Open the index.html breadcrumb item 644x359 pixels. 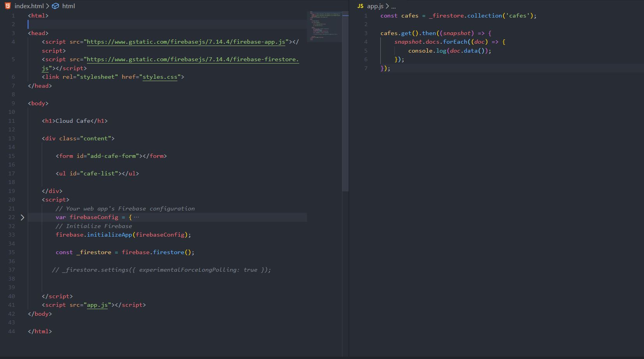point(29,6)
